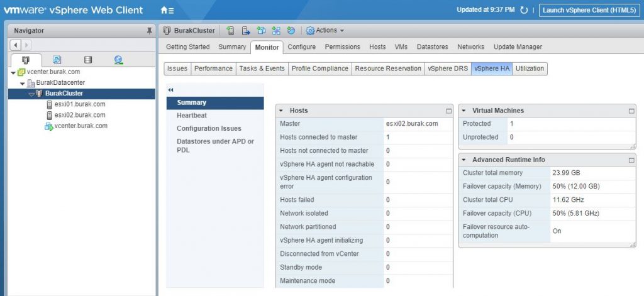644x296 pixels.
Task: Click the gear icon beside Actions
Action: tap(311, 31)
